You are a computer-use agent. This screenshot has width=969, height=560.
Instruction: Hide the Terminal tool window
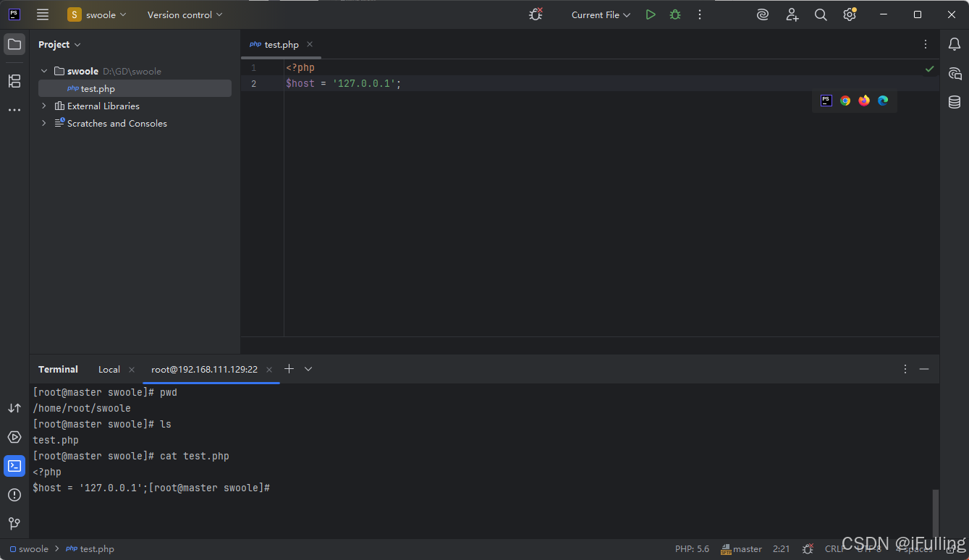coord(924,369)
